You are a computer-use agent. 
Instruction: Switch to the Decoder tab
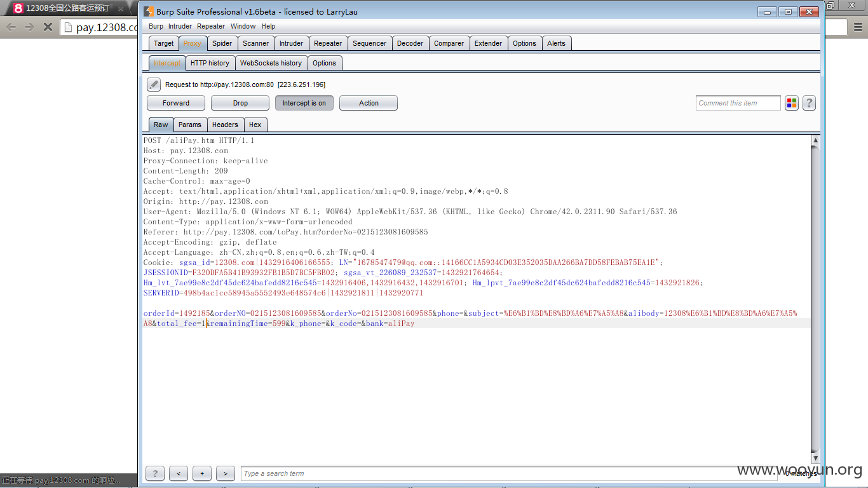pyautogui.click(x=410, y=43)
